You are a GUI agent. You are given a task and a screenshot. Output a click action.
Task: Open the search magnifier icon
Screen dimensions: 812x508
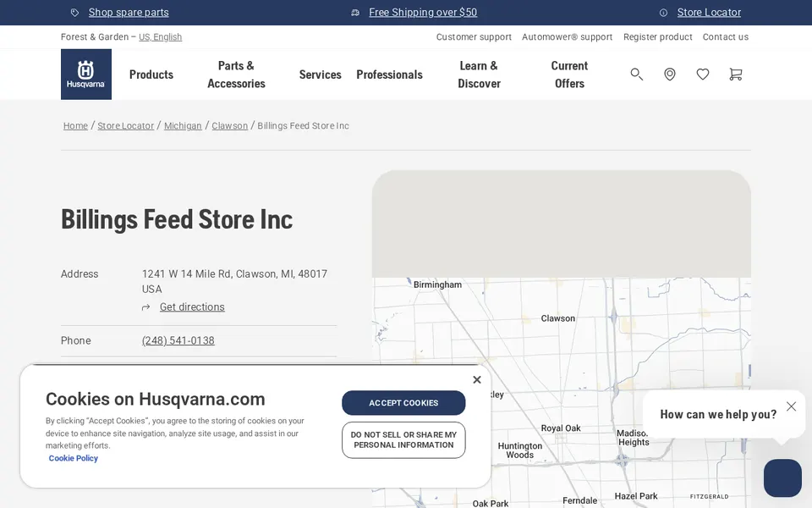pos(636,75)
